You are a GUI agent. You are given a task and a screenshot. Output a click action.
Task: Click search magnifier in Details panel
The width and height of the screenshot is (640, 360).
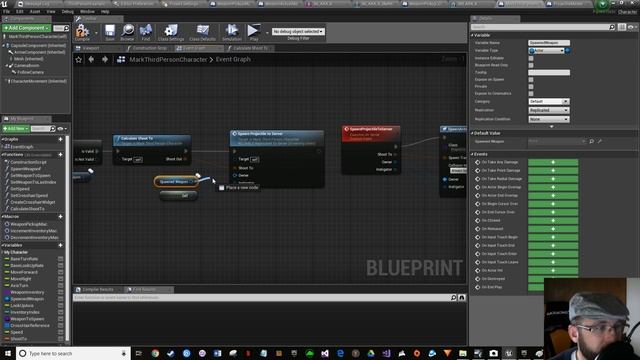(x=612, y=27)
